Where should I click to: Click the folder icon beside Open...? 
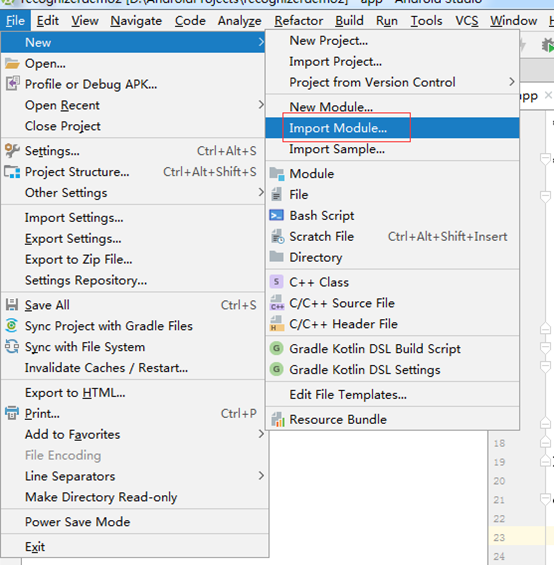[x=12, y=63]
